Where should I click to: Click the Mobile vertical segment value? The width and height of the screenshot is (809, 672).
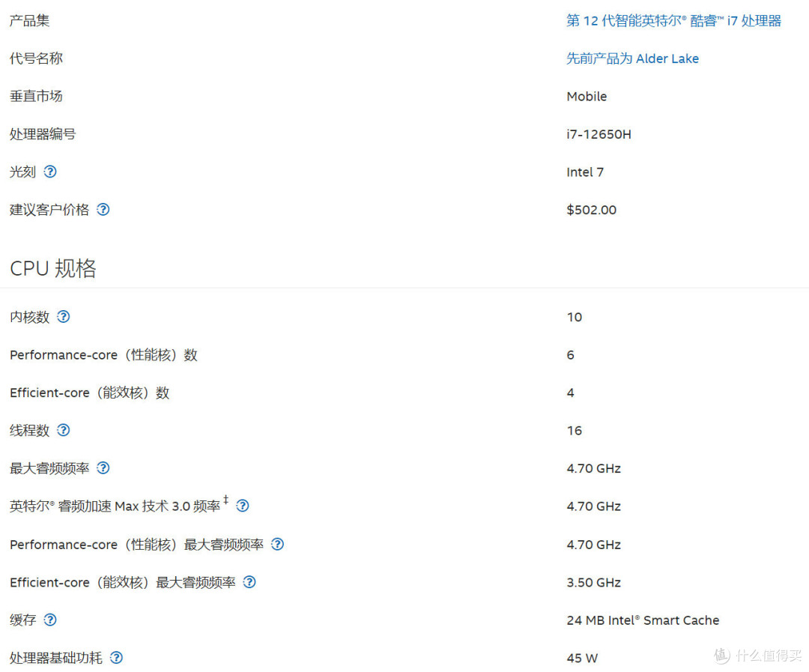click(x=587, y=97)
